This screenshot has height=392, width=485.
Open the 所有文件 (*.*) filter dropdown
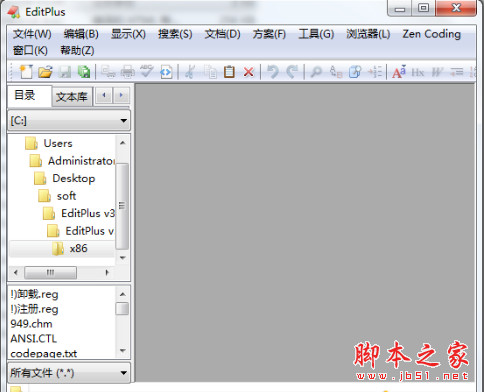pos(69,373)
